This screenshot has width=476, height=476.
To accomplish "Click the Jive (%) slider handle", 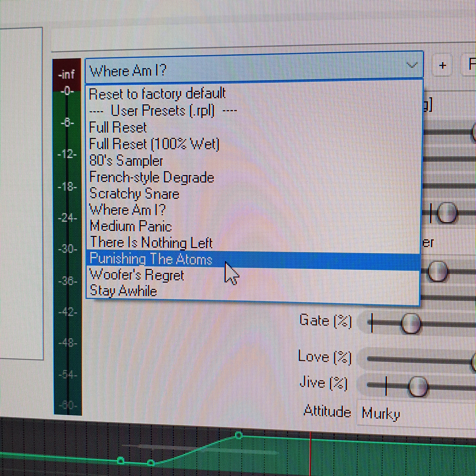I will click(x=418, y=386).
